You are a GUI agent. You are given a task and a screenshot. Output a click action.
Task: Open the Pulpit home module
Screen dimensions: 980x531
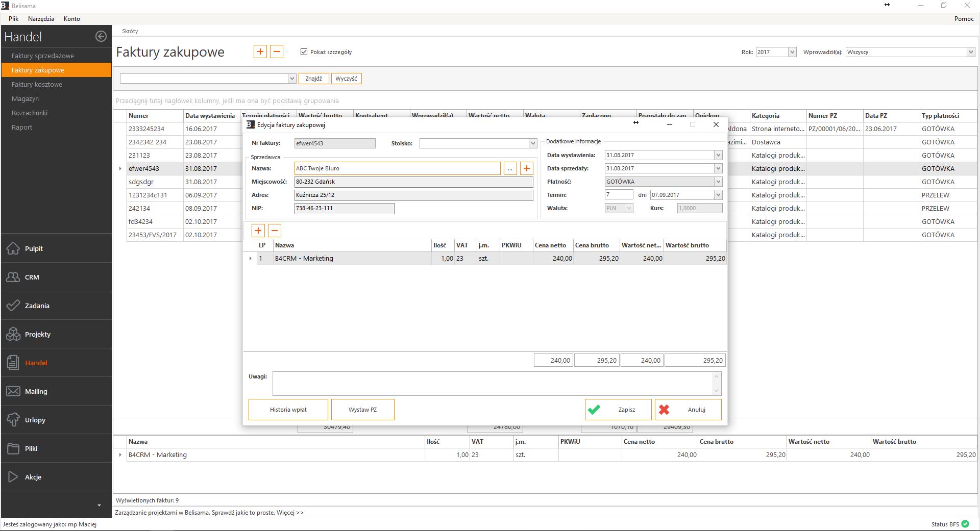34,248
